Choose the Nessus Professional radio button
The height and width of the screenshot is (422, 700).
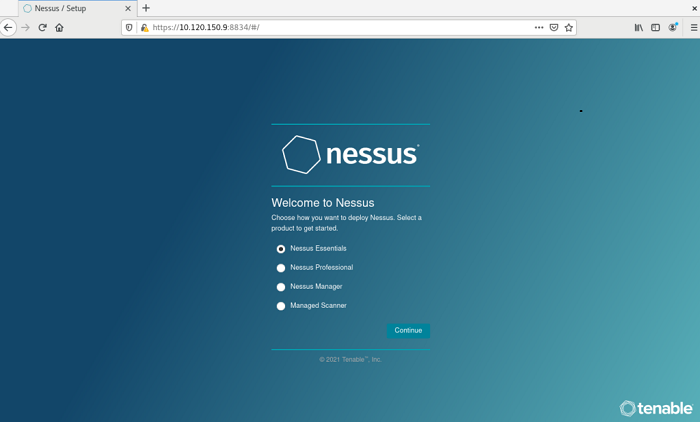[x=281, y=268]
